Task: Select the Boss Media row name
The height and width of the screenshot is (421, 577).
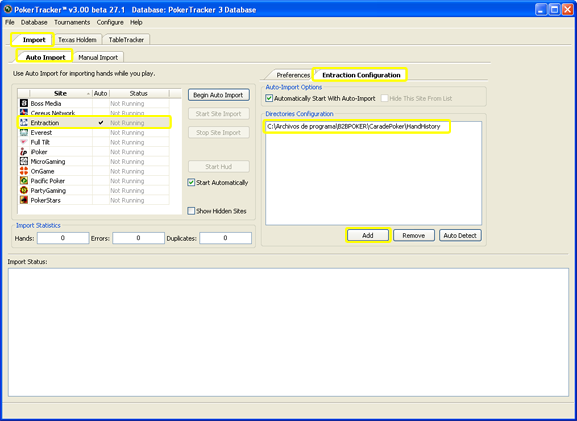Action: pos(46,104)
